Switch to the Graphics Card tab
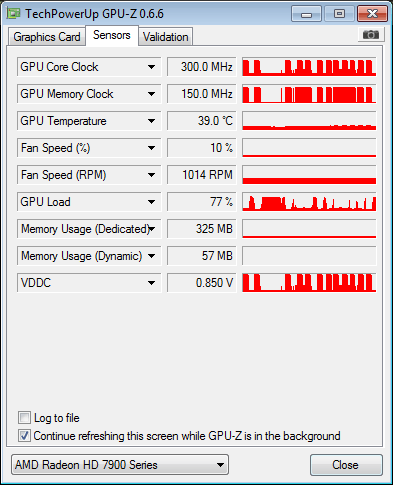This screenshot has height=485, width=393. point(47,37)
